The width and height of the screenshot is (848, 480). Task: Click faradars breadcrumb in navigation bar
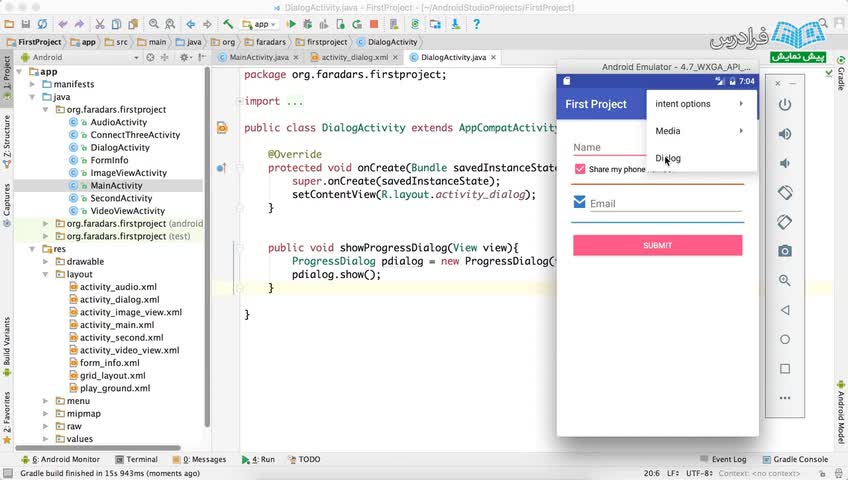pos(265,42)
